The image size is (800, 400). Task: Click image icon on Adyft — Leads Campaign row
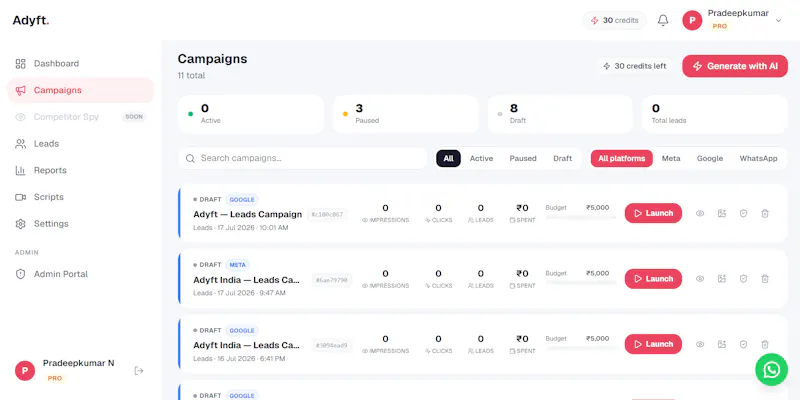pyautogui.click(x=721, y=213)
